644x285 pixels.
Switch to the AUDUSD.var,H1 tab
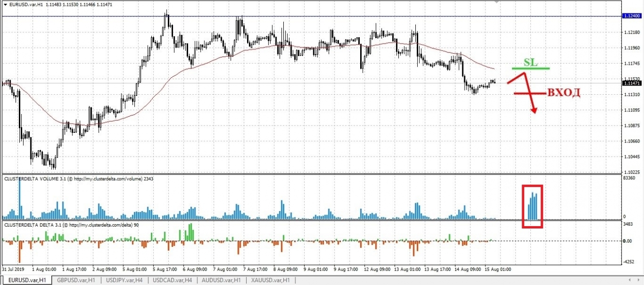click(220, 280)
